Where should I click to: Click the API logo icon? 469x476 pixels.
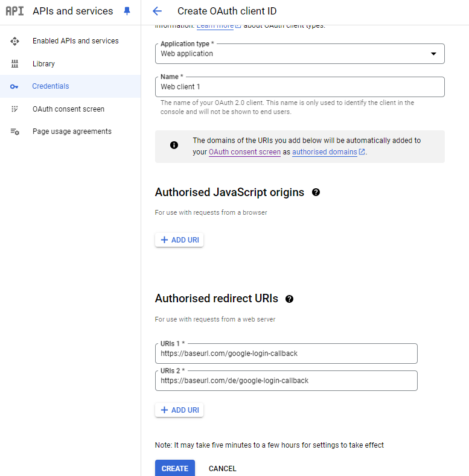14,11
